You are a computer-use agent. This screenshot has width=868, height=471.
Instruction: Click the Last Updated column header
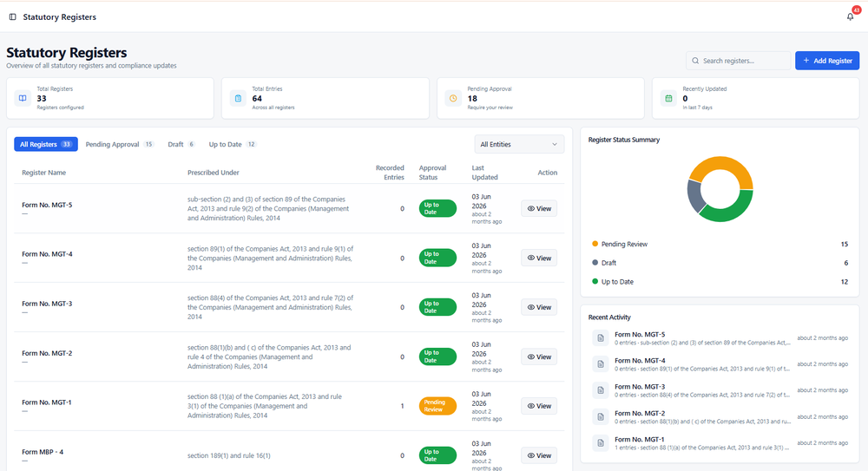pyautogui.click(x=484, y=173)
